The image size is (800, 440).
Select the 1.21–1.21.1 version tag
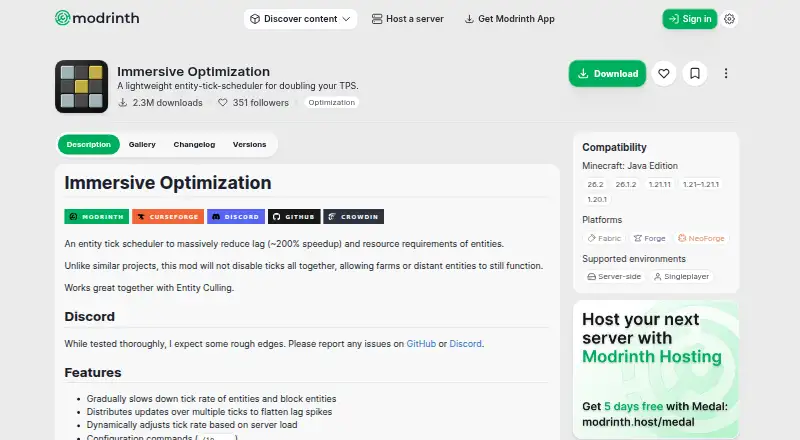coord(701,184)
